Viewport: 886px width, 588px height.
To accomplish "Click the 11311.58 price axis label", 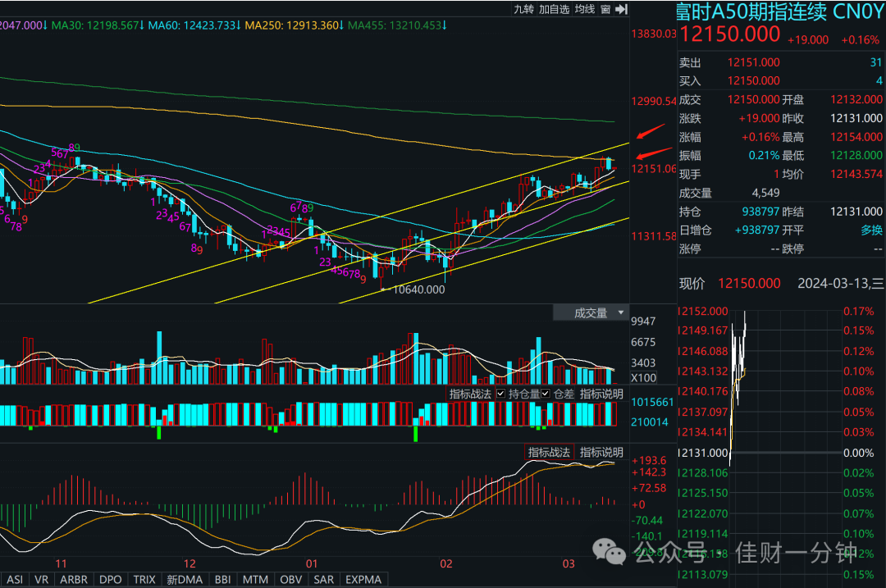I will [x=653, y=236].
